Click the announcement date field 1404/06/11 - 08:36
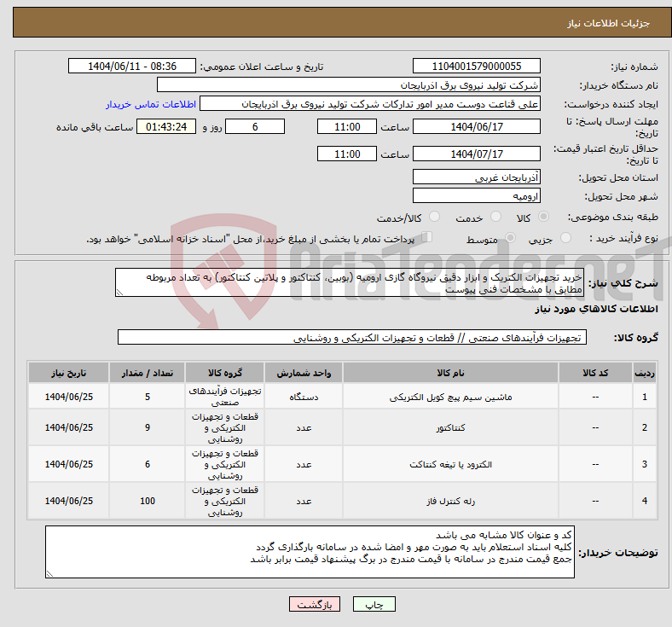672x627 pixels. [132, 66]
